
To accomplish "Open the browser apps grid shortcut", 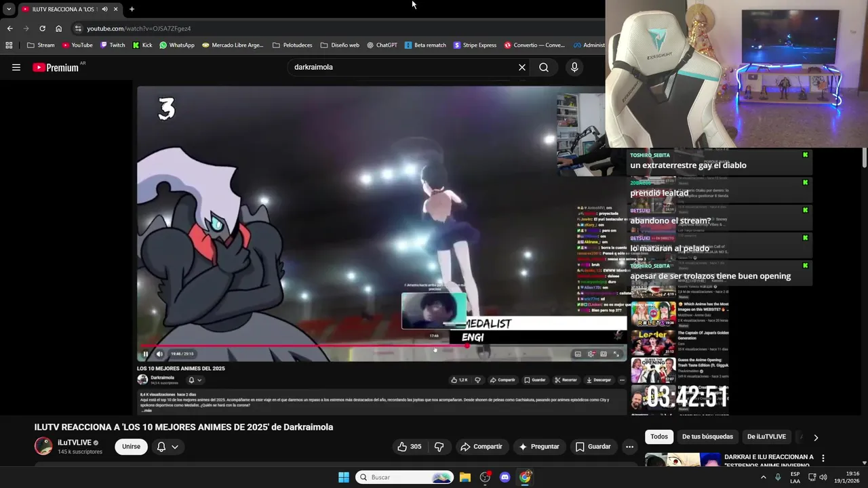I will coord(9,45).
